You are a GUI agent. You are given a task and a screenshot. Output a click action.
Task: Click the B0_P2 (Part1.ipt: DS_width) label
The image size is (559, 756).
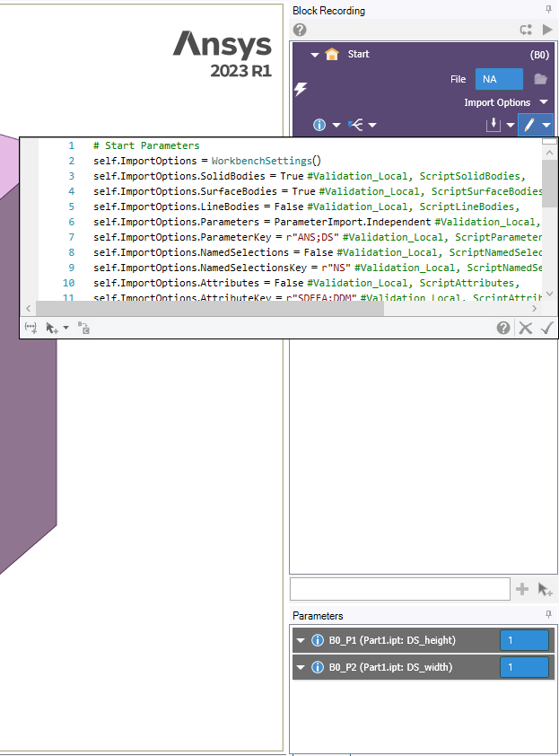point(391,667)
